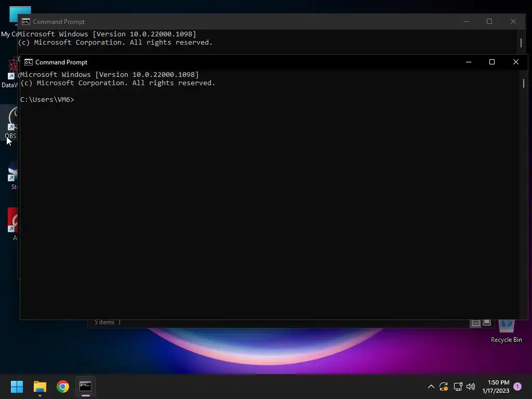Close the background Command Prompt window
The image size is (532, 399).
[513, 21]
